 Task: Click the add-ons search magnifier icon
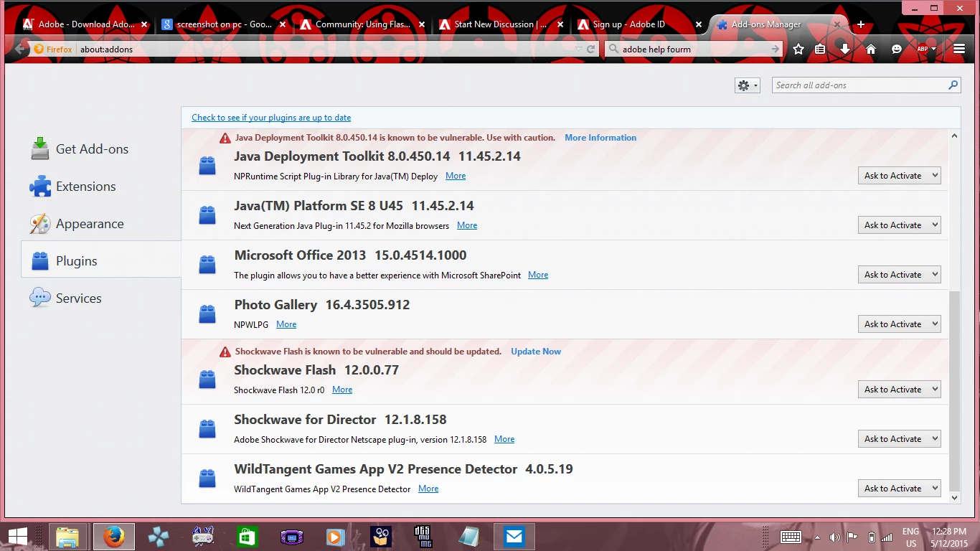(953, 85)
